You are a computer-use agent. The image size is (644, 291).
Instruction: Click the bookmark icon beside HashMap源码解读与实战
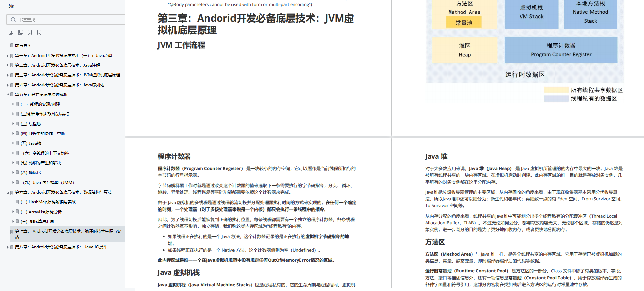tap(17, 202)
